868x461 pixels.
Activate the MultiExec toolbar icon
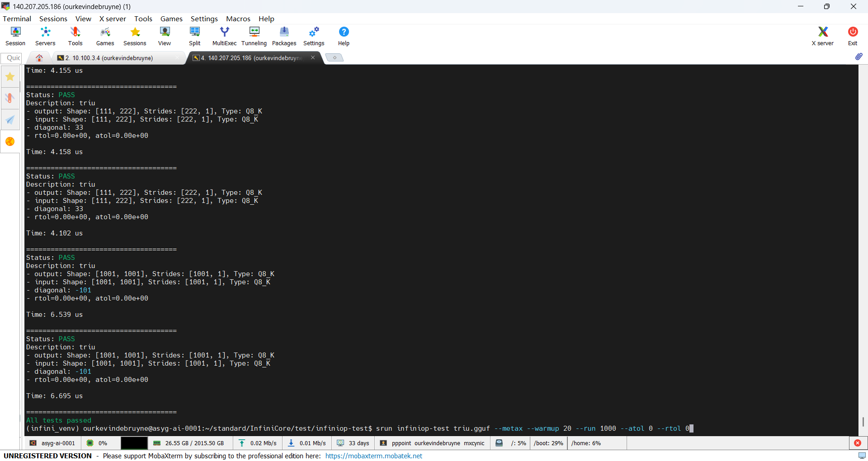click(x=224, y=36)
